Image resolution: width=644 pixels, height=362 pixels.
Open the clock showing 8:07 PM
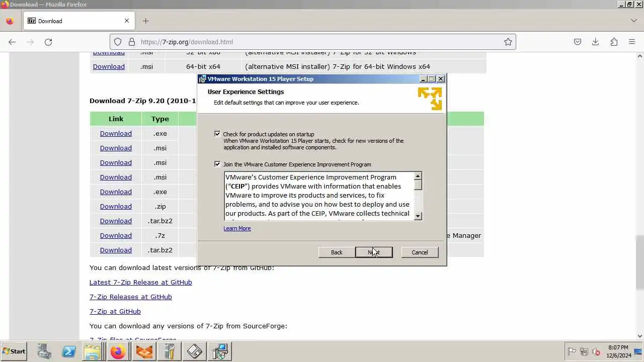[618, 351]
